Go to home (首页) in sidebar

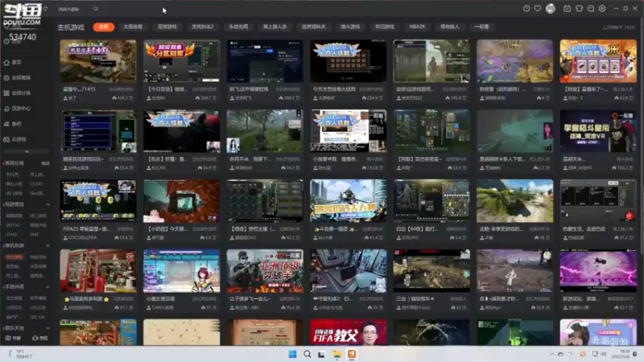(13, 63)
